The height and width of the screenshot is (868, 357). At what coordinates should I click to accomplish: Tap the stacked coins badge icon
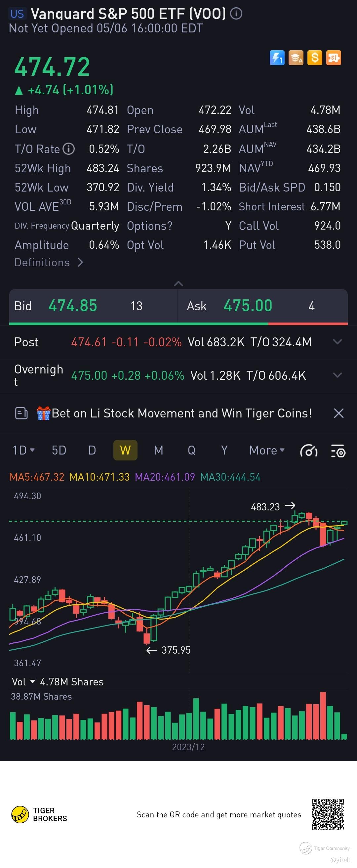tap(296, 58)
